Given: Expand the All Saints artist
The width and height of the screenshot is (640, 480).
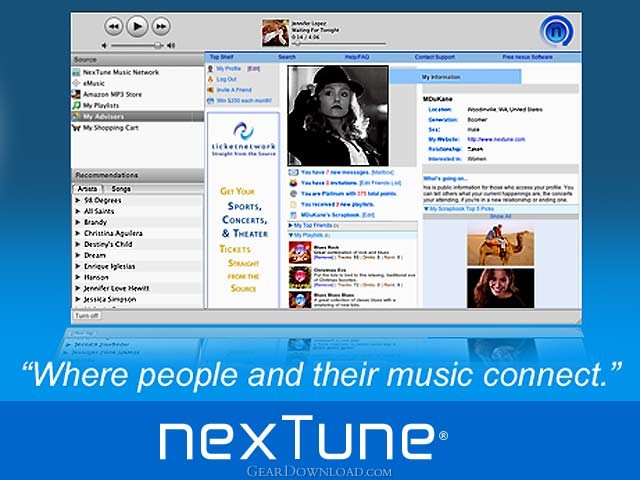Looking at the screenshot, I should pos(78,211).
